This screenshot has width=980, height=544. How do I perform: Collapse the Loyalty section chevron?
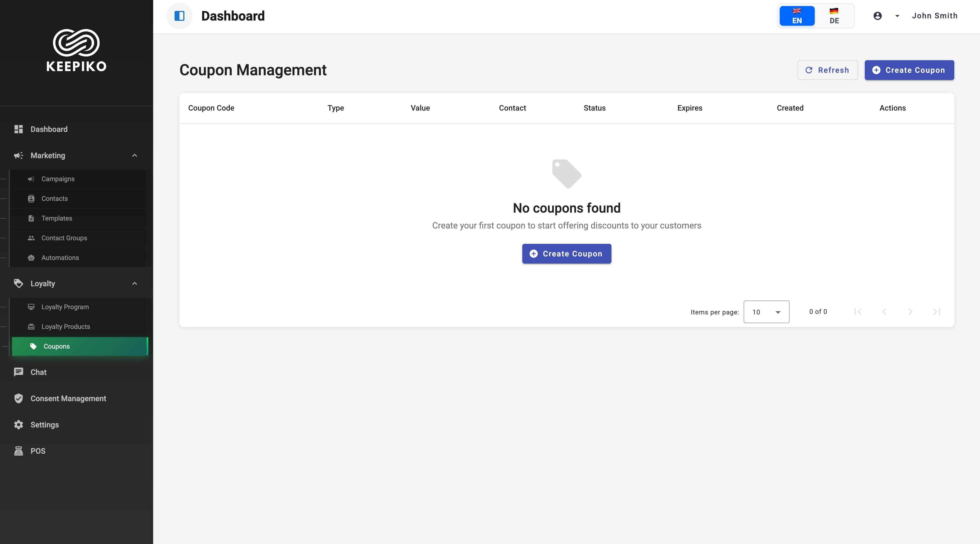coord(134,283)
